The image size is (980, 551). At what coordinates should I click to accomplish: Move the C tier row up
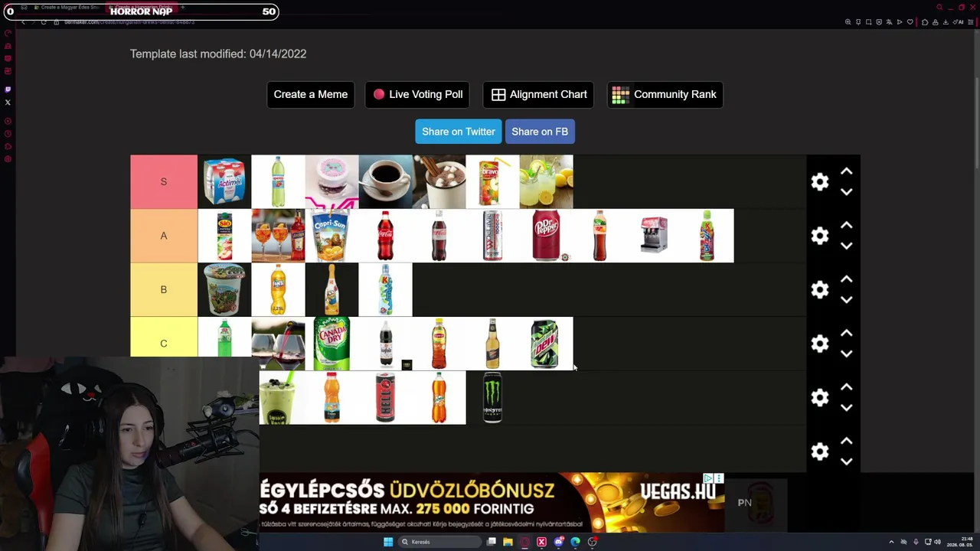tap(847, 334)
